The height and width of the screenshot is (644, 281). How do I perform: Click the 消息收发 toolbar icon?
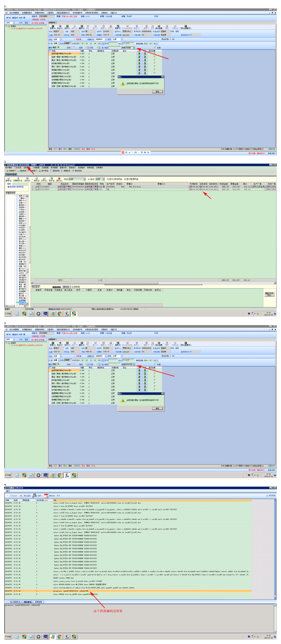tap(62, 171)
